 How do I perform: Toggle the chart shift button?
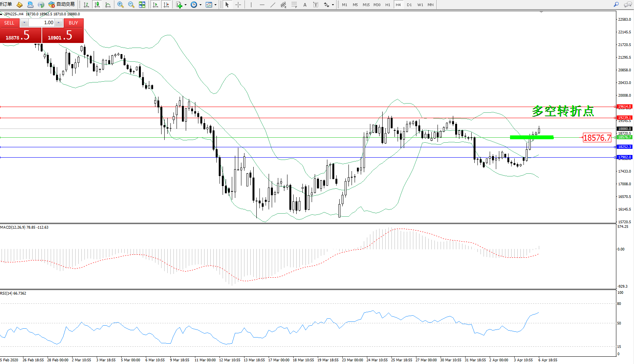tap(166, 5)
